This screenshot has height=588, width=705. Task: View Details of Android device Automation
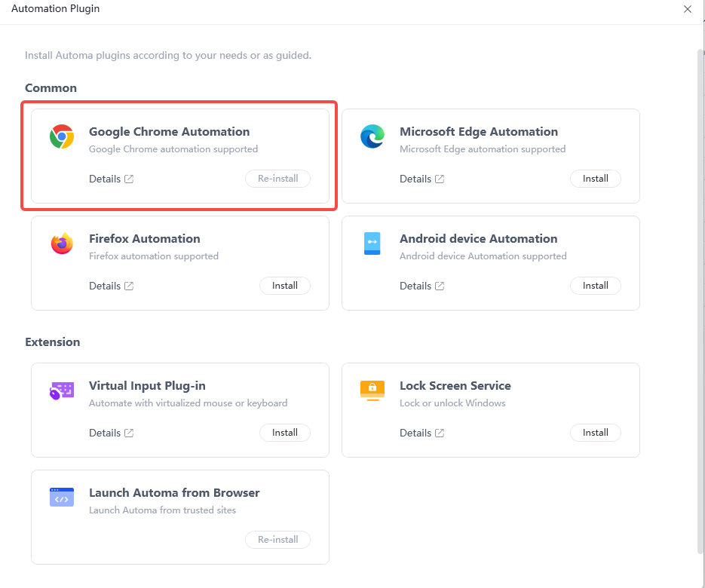[x=416, y=286]
